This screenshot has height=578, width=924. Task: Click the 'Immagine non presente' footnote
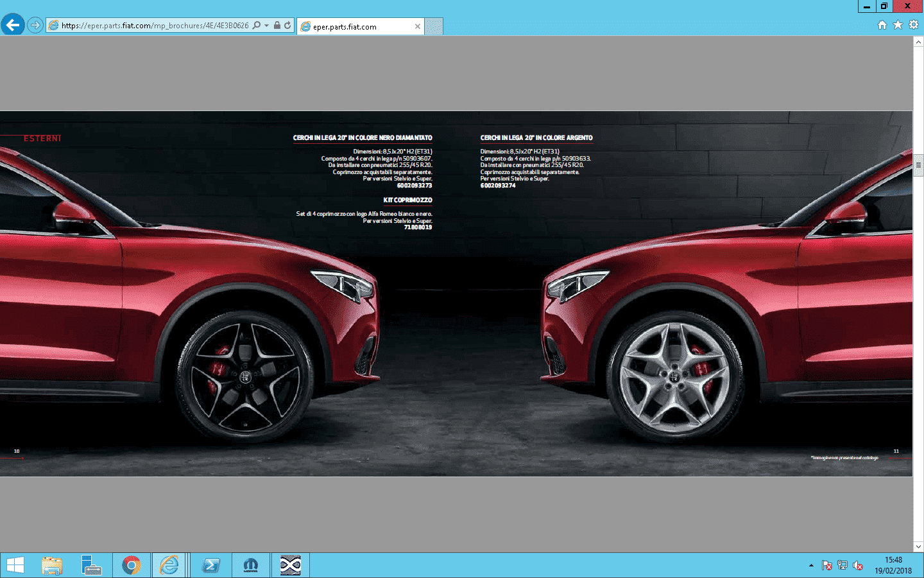tap(844, 457)
